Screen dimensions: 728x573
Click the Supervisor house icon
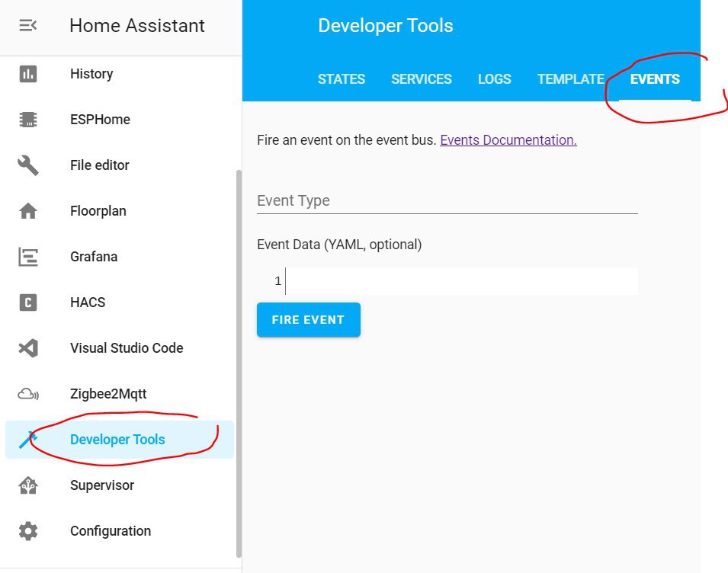click(28, 485)
